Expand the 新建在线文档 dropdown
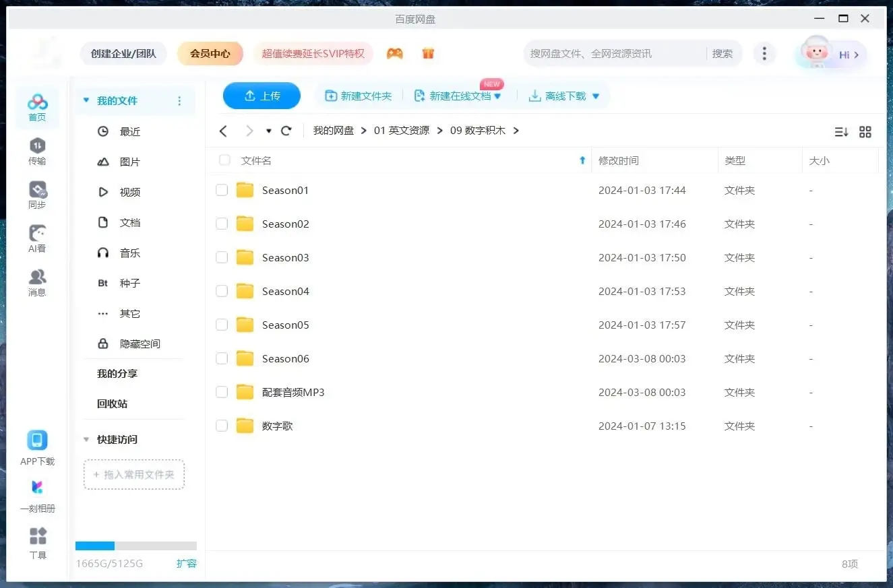Screen dimensions: 893x588 [497, 96]
